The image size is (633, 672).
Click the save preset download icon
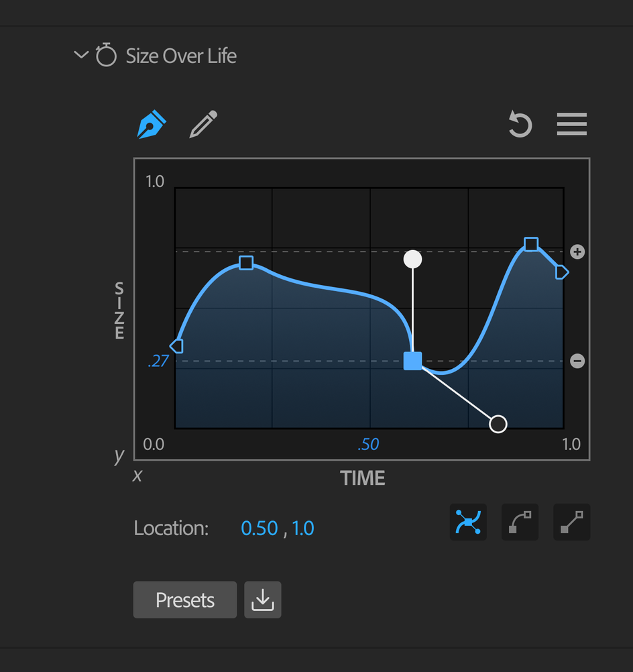click(x=263, y=600)
